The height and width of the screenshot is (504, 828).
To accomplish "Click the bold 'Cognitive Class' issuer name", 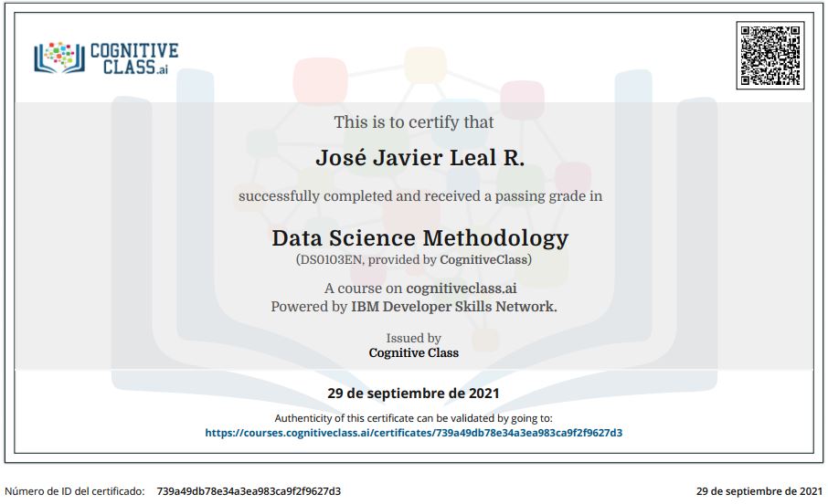I will click(x=413, y=352).
